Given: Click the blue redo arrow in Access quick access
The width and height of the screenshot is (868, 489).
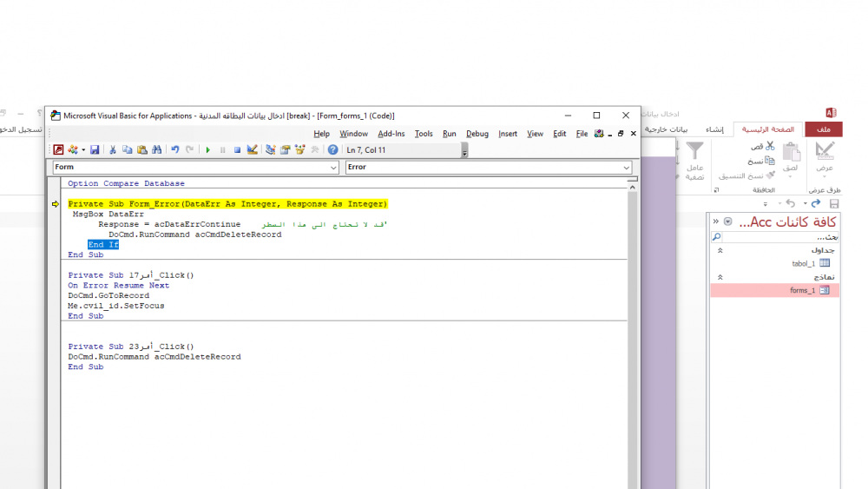Looking at the screenshot, I should pyautogui.click(x=815, y=204).
